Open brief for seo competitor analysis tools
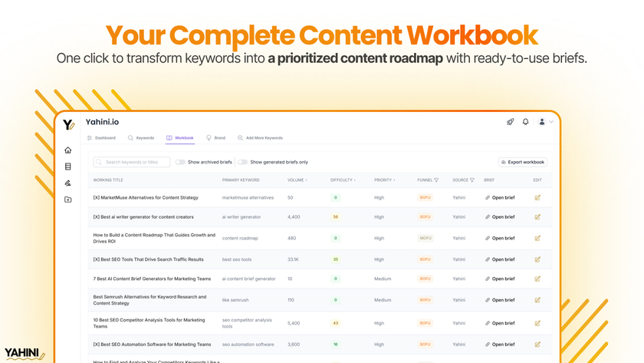644x363 pixels. (x=500, y=323)
